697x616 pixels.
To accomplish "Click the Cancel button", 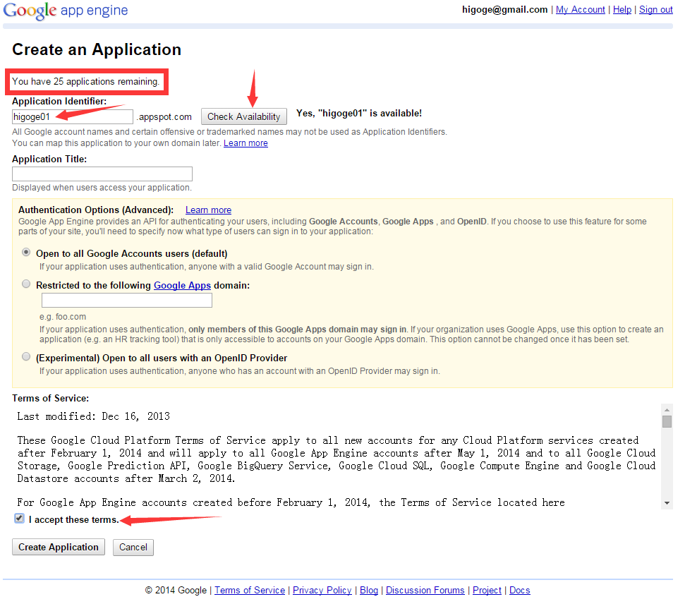I will click(133, 547).
